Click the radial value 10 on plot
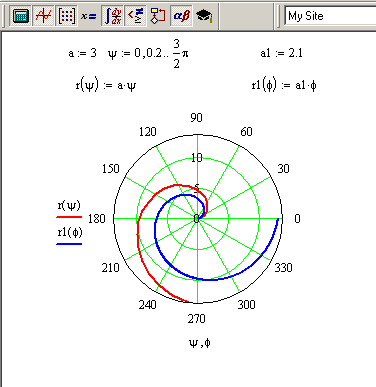Screen dimensions: 376x387 click(197, 158)
